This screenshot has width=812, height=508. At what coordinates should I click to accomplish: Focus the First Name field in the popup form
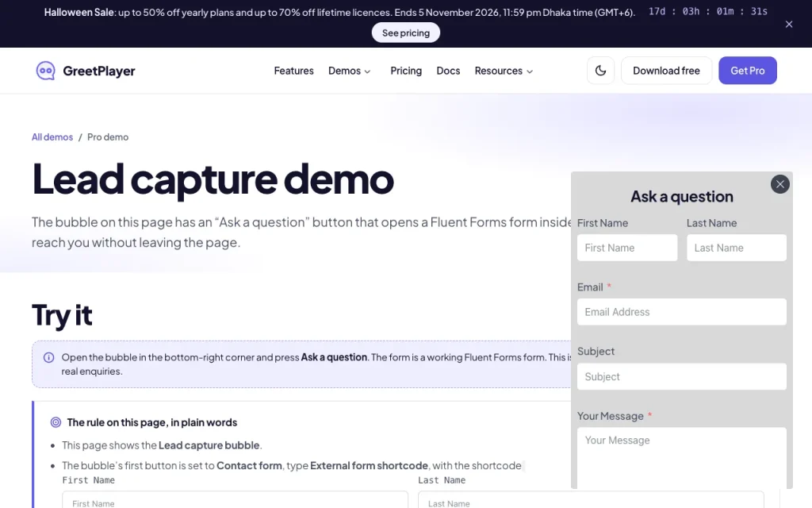627,248
